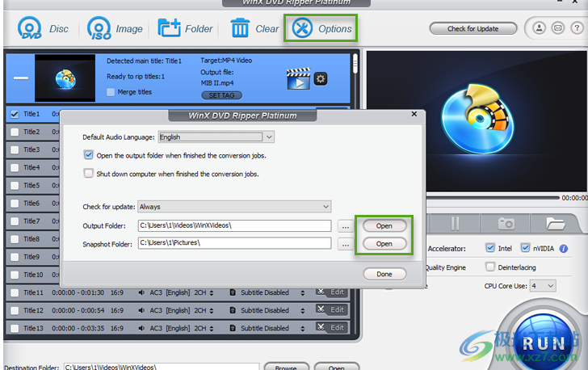Change Title12 subtitle selector arrows

coord(303,311)
